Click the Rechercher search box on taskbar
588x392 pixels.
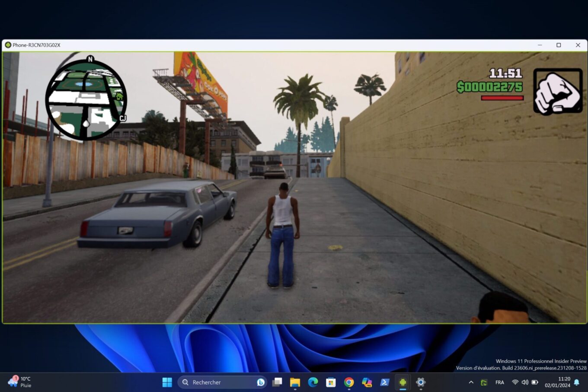pos(222,382)
